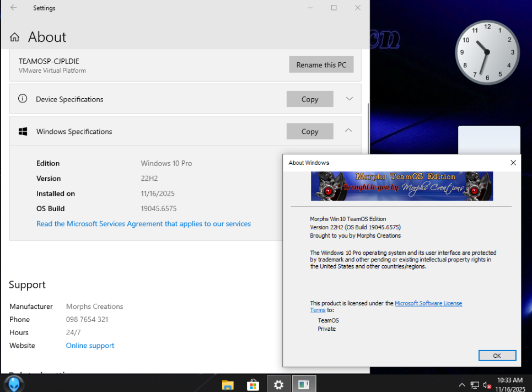Open Microsoft Store from taskbar

pos(253,384)
